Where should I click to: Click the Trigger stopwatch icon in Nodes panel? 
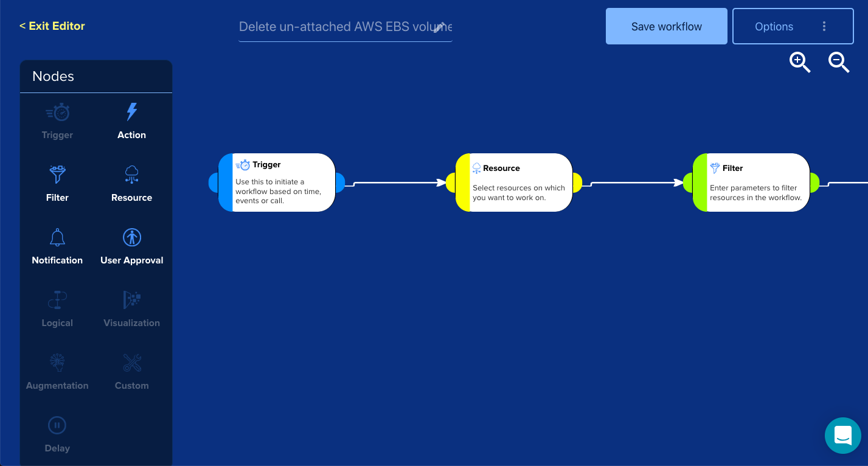57,112
